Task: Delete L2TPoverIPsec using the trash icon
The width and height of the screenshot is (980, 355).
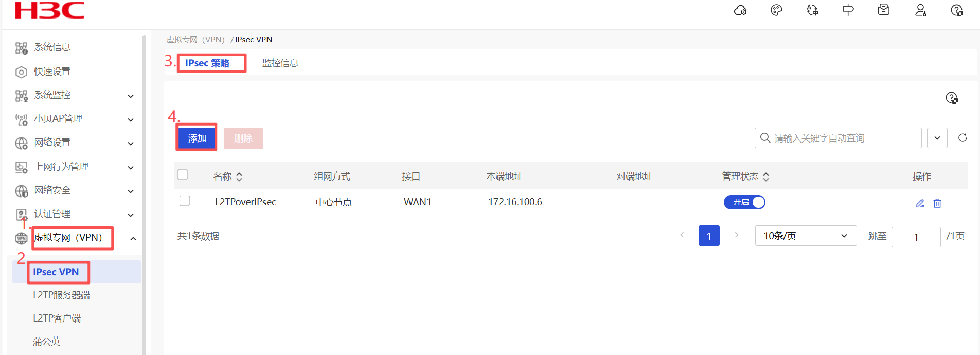Action: click(x=937, y=203)
